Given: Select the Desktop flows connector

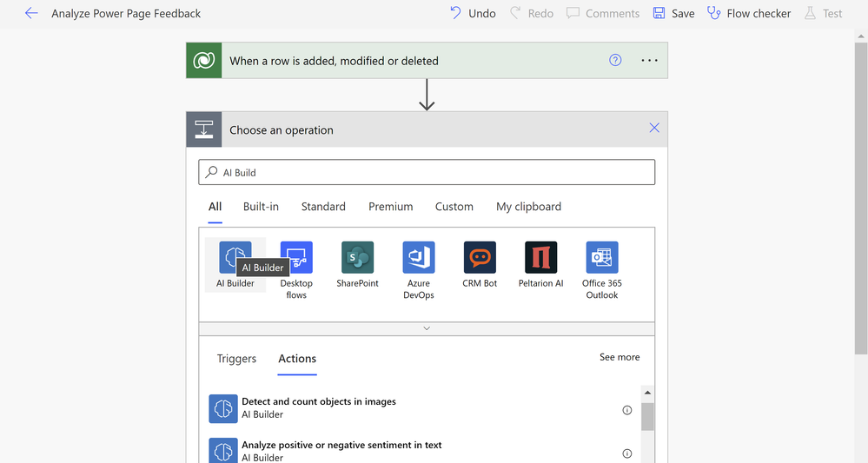Looking at the screenshot, I should click(296, 270).
